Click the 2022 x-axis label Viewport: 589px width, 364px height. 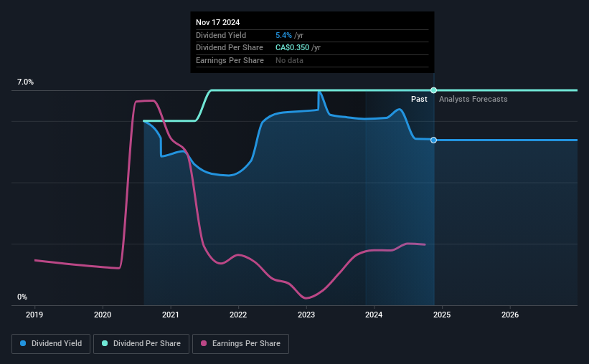click(238, 315)
